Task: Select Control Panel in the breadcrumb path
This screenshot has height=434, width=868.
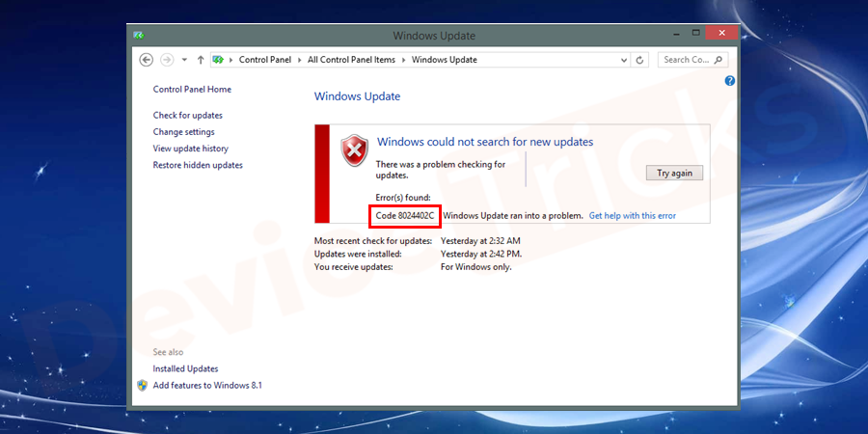Action: click(264, 60)
